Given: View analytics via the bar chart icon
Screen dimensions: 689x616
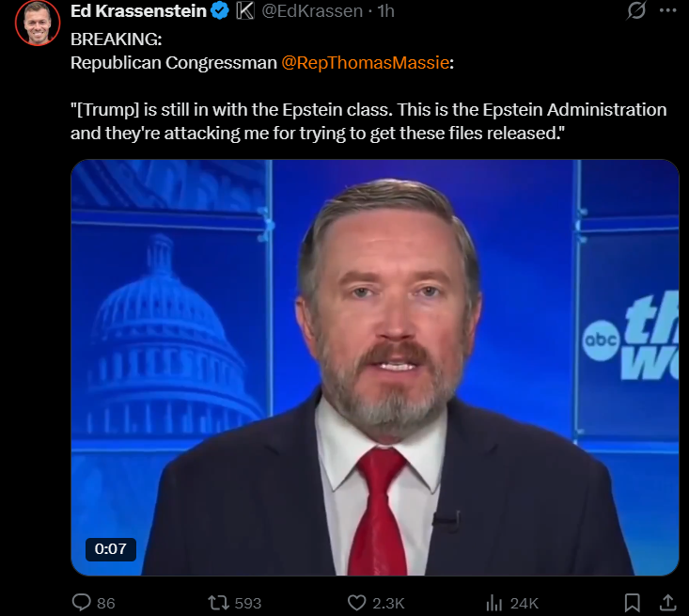Looking at the screenshot, I should pos(493,603).
